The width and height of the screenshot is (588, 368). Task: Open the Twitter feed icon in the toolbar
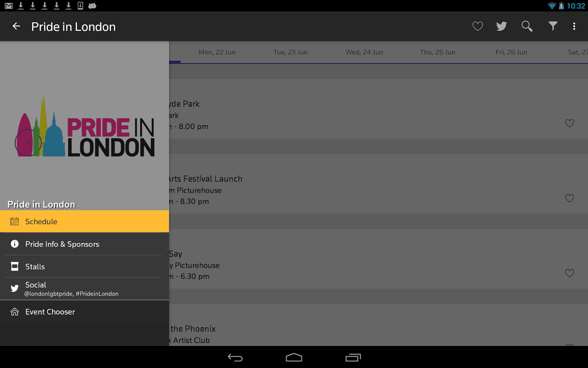point(501,27)
